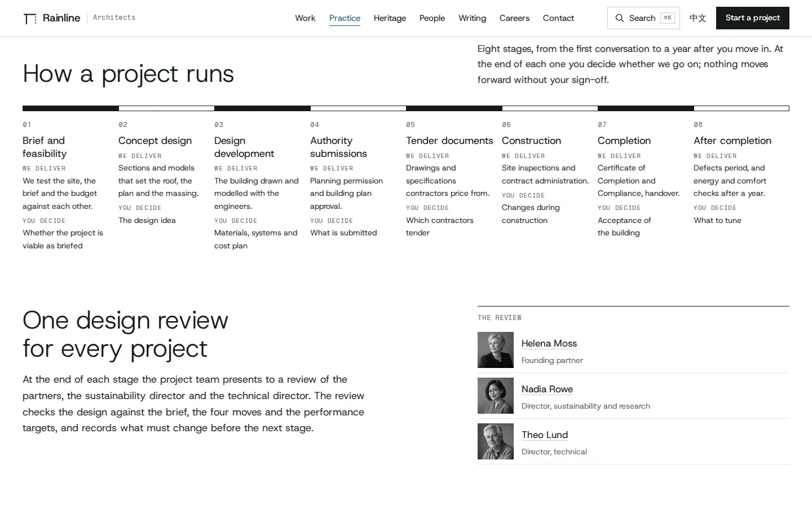The image size is (812, 508).
Task: Select the Brief and feasibility stage heading
Action: [45, 147]
